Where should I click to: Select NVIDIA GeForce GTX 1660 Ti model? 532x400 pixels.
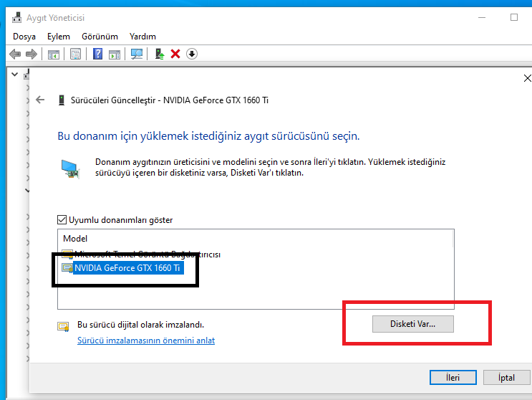122,268
